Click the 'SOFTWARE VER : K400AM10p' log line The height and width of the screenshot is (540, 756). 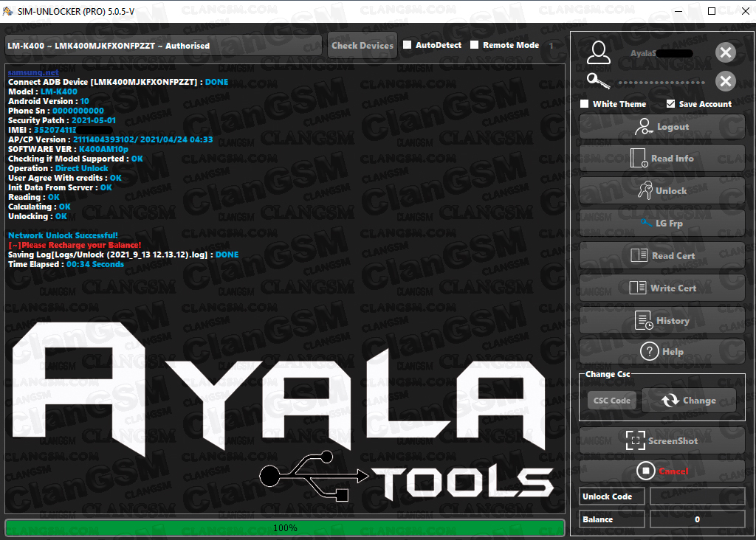pos(68,149)
